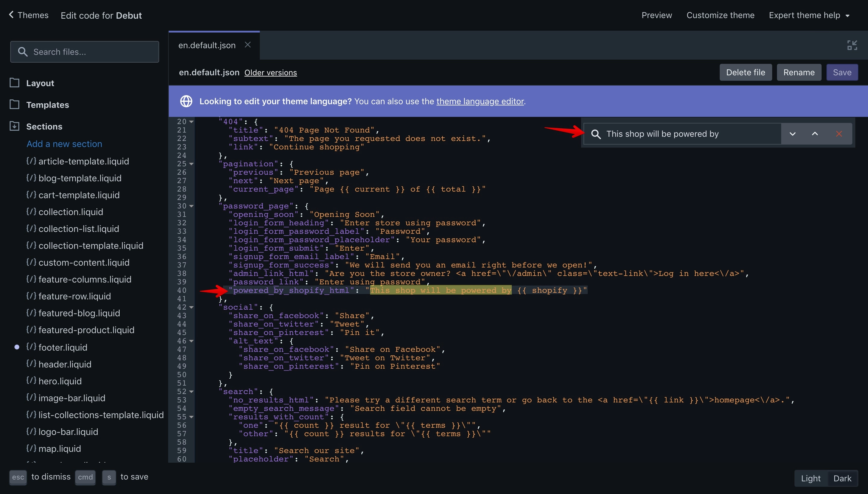868x494 pixels.
Task: Open Older versions link
Action: point(271,73)
